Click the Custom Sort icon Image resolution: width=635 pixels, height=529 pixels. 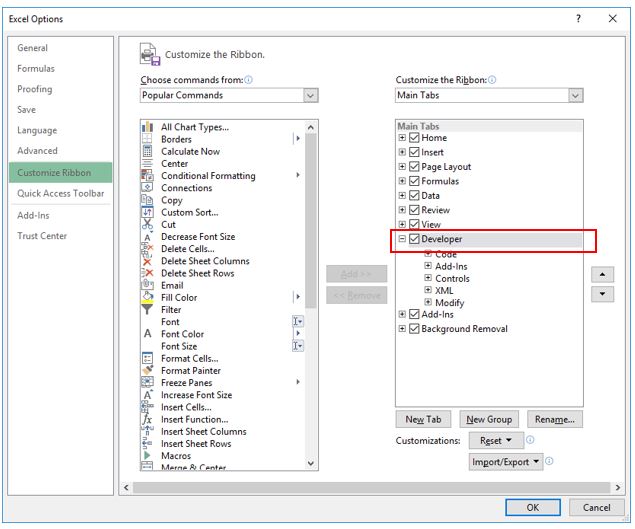(x=147, y=212)
